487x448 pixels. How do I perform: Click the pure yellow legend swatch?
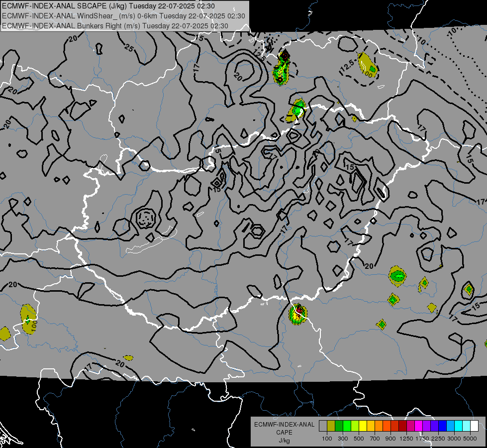[x=363, y=426]
